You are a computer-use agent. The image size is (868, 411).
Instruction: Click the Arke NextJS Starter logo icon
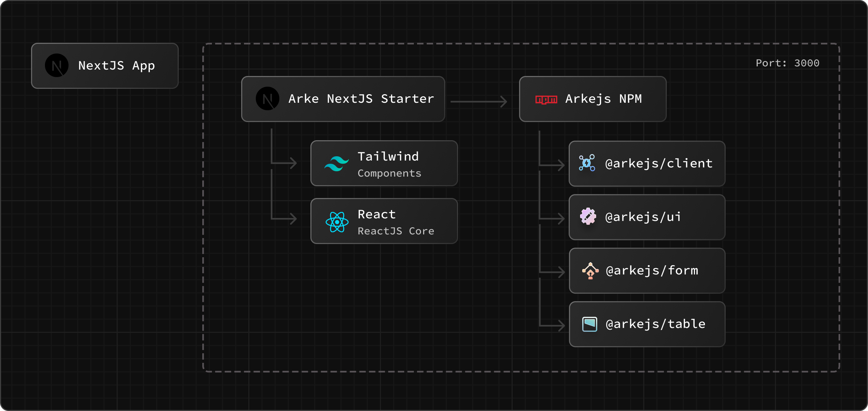(x=267, y=98)
